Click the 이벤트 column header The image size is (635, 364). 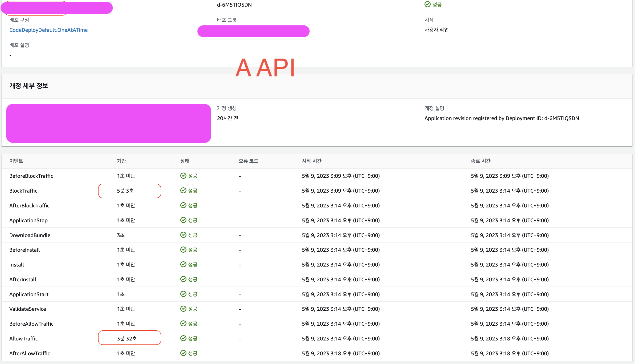(x=16, y=161)
